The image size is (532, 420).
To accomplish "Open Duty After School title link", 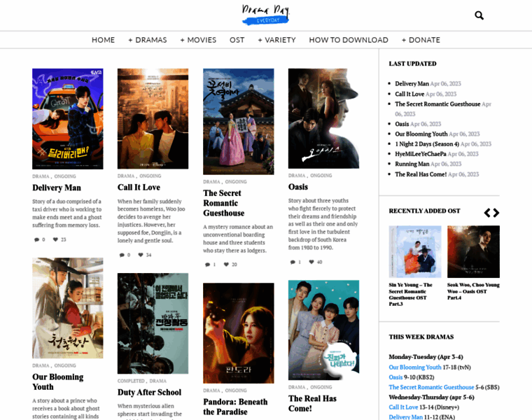I will [x=149, y=392].
